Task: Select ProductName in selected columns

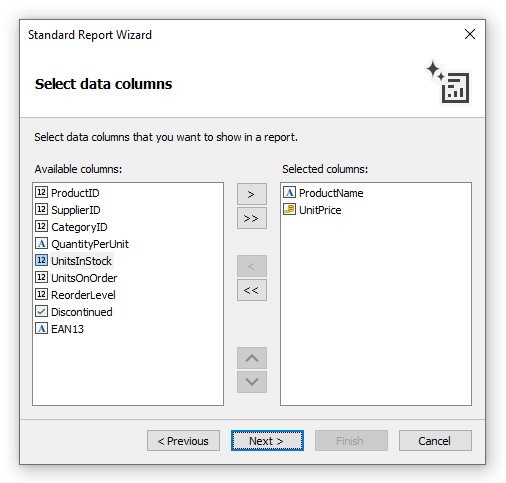Action: click(x=331, y=193)
